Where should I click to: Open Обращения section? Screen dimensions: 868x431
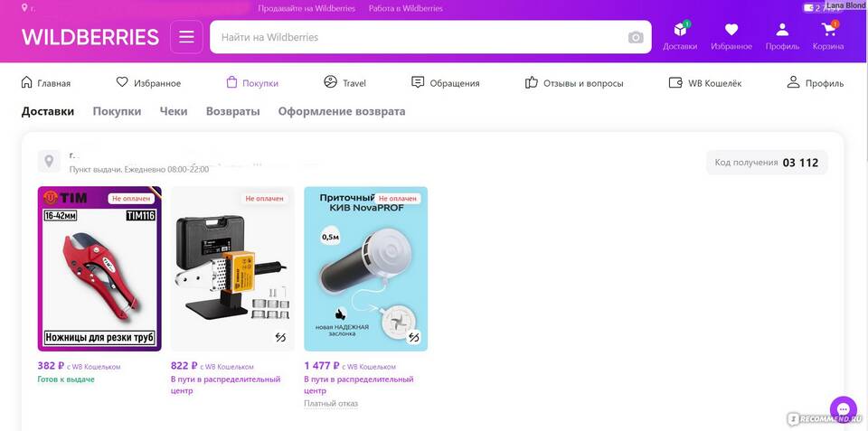pyautogui.click(x=446, y=83)
